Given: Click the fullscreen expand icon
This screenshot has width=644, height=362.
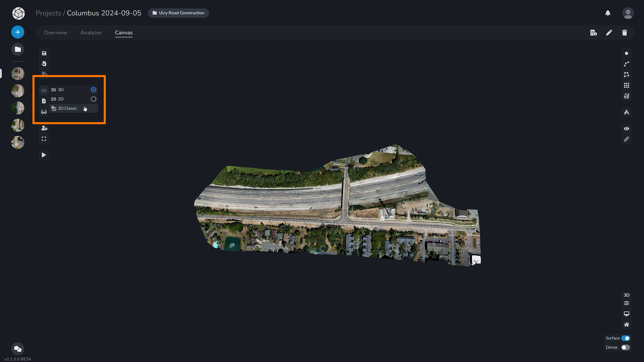Looking at the screenshot, I should pos(44,139).
